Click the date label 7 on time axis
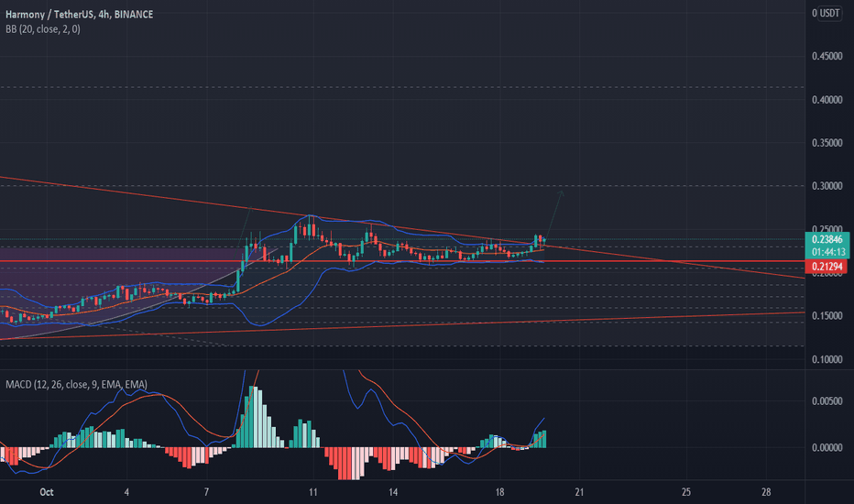 pyautogui.click(x=206, y=492)
